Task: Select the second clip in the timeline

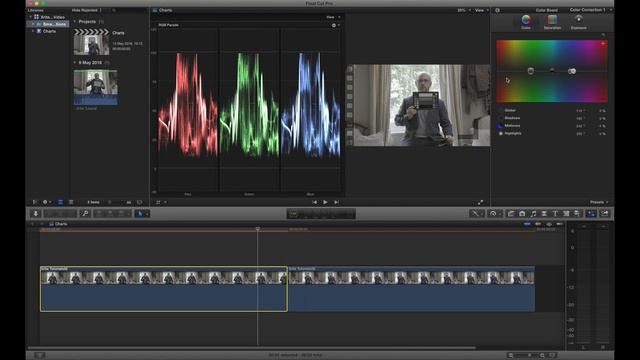Action: (x=411, y=289)
